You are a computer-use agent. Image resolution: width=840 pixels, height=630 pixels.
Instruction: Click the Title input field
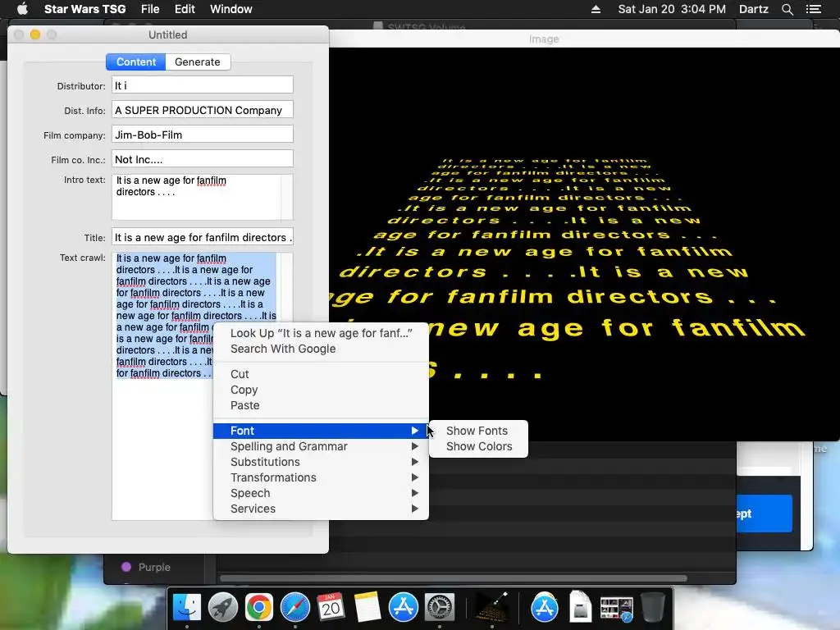[202, 237]
